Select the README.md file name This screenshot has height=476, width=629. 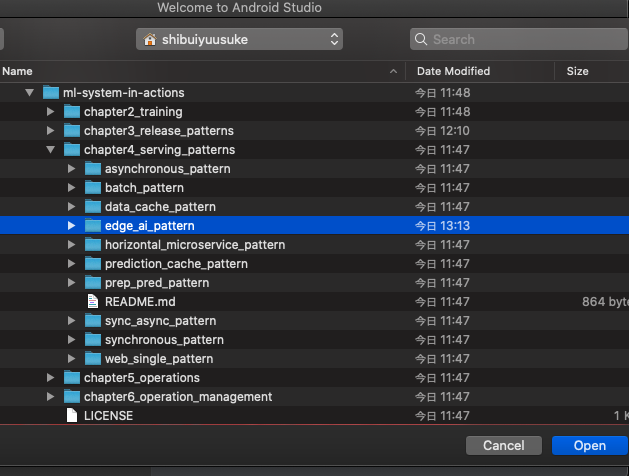[140, 302]
